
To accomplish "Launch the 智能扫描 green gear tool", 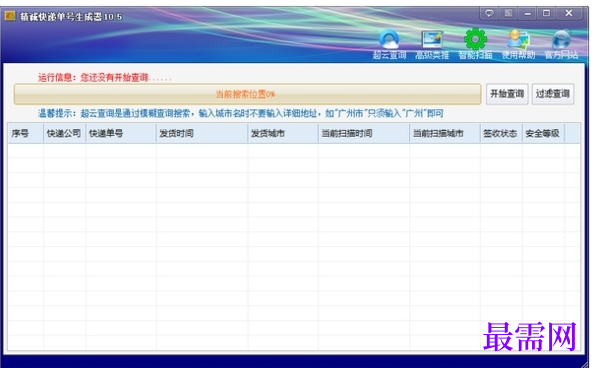I will 475,44.
